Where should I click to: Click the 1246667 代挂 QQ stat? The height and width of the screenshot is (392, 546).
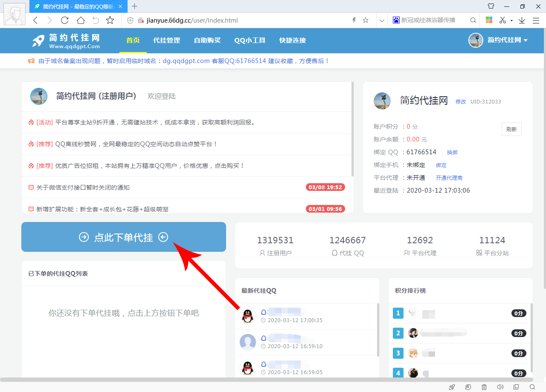coord(348,246)
